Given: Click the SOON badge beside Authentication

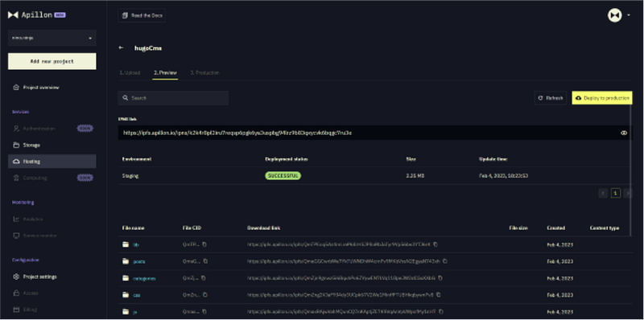Looking at the screenshot, I should (x=85, y=129).
